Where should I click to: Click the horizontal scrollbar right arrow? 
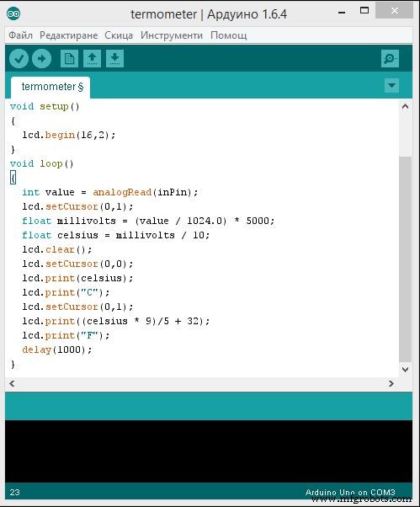391,383
